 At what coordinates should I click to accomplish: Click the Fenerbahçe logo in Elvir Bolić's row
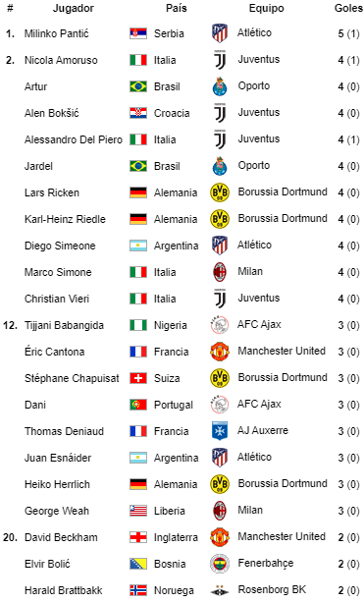(220, 564)
